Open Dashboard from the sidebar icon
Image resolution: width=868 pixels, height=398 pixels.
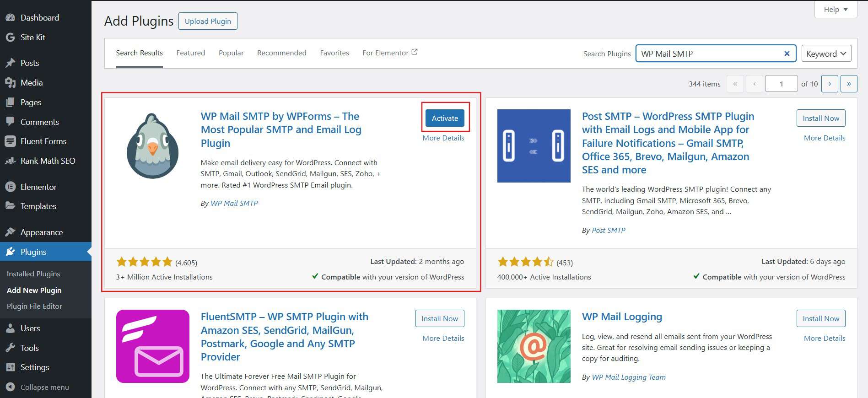pos(10,18)
